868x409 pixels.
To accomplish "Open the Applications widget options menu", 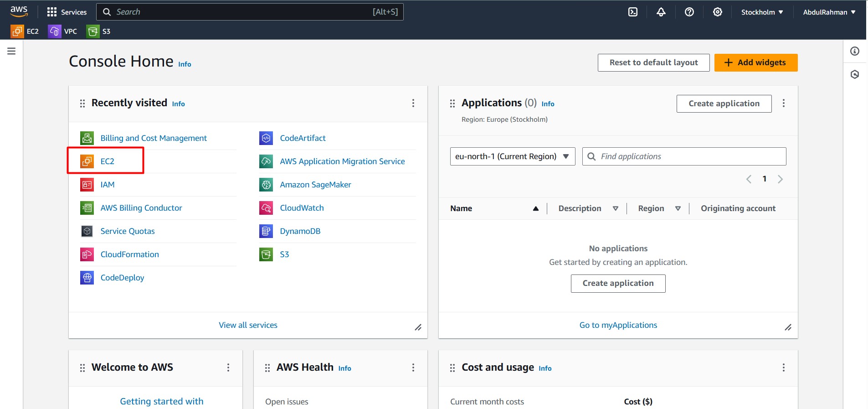I will [784, 103].
